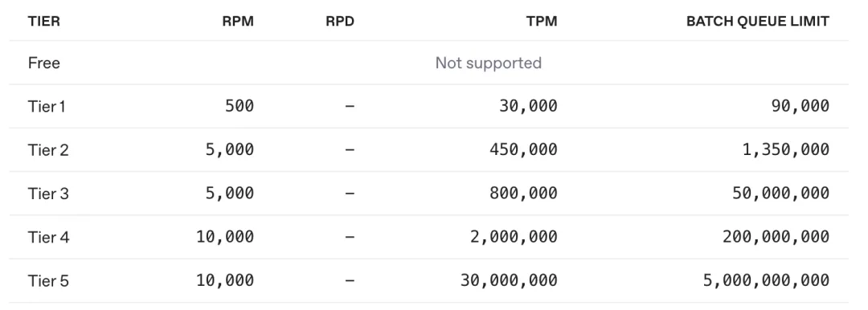The image size is (868, 310).
Task: Click Tier 3 TPM value 800,000
Action: [524, 194]
